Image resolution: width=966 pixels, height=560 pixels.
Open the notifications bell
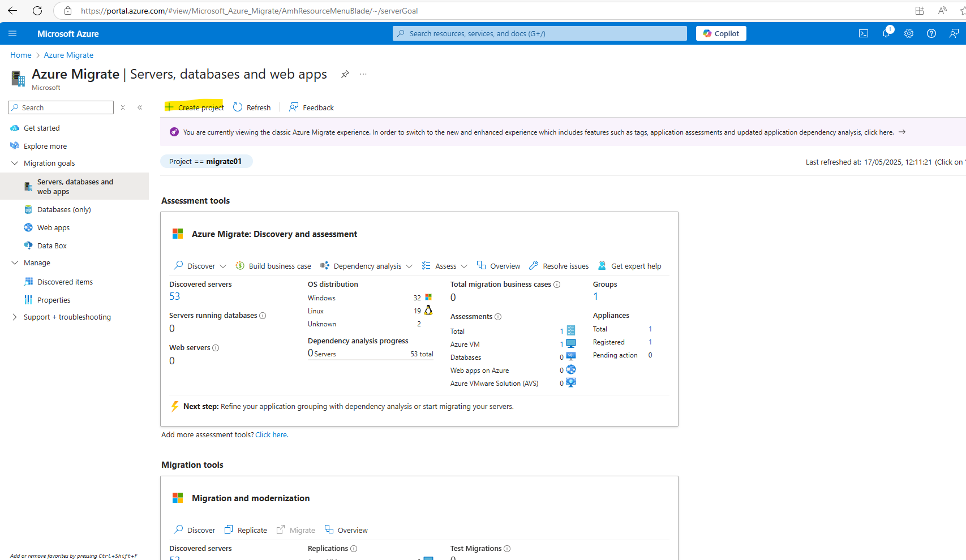[886, 33]
